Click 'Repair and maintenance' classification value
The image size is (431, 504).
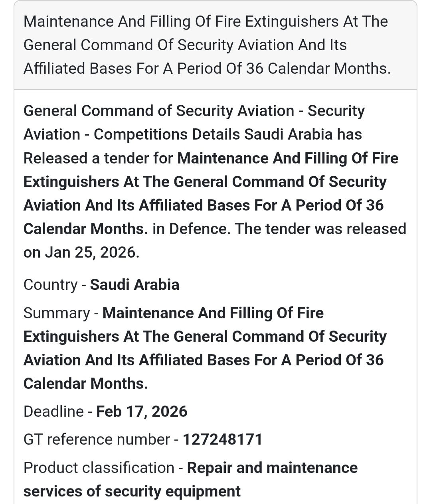click(x=272, y=468)
